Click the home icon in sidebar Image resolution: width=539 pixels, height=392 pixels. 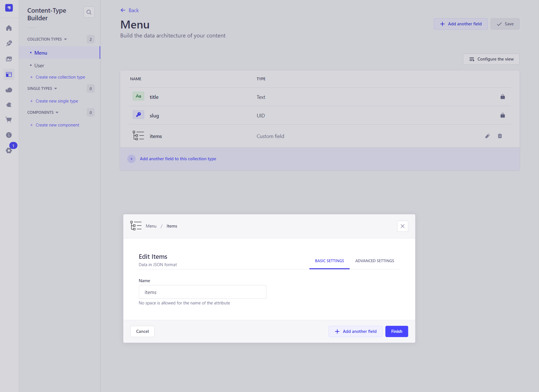(9, 28)
